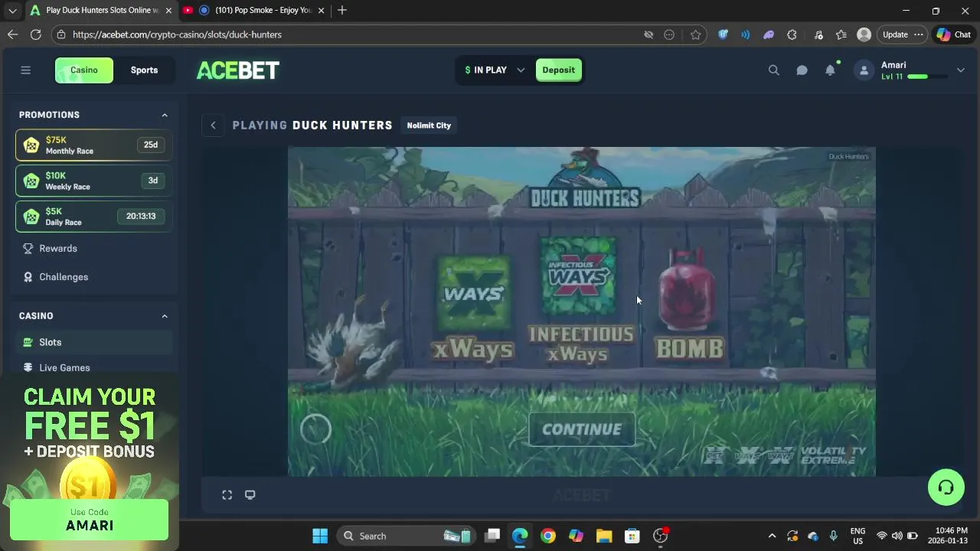Click the Amari user avatar
The width and height of the screenshot is (980, 551).
tap(864, 70)
